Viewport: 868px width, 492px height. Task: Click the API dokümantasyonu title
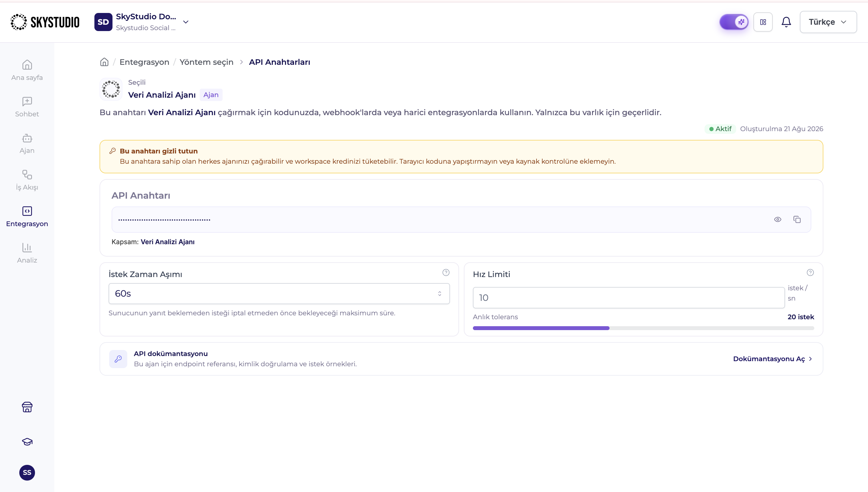click(171, 354)
